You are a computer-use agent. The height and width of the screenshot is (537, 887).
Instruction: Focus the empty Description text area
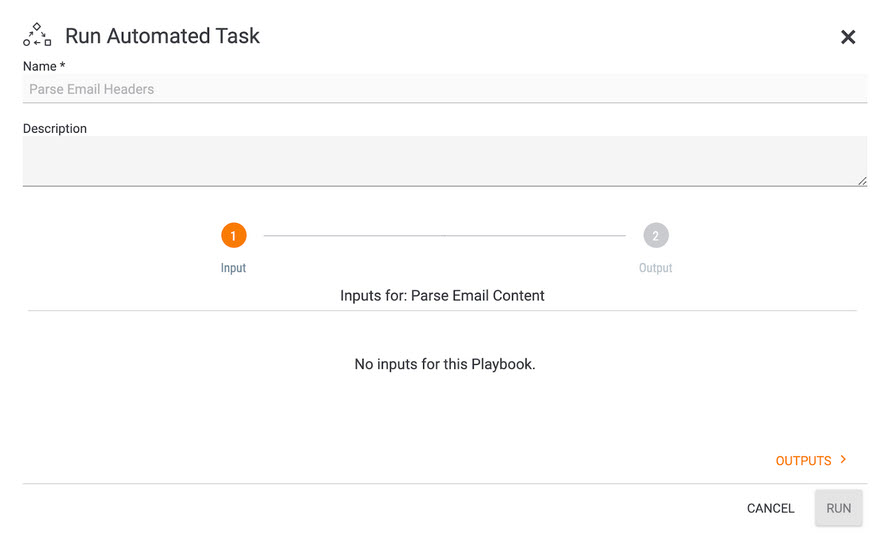445,161
